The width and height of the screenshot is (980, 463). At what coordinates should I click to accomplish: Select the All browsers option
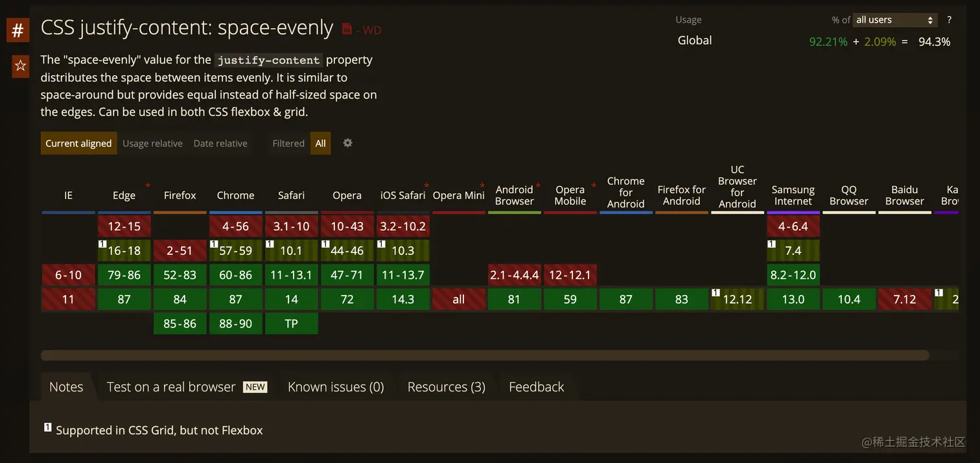coord(321,143)
